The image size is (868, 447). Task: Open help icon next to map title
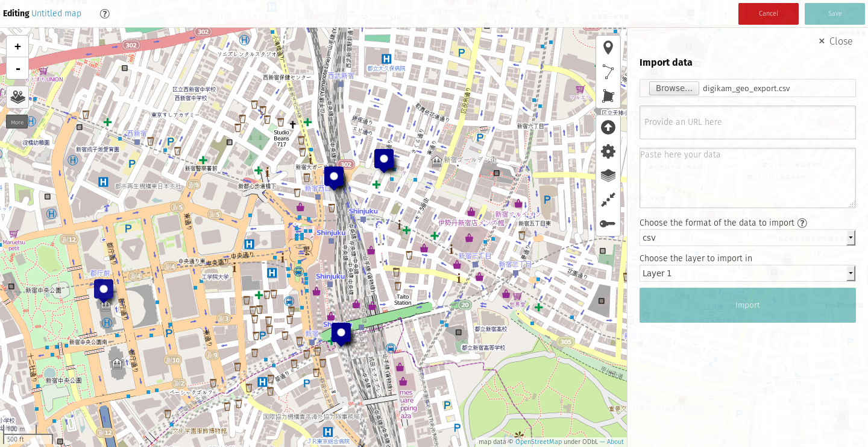pyautogui.click(x=105, y=13)
